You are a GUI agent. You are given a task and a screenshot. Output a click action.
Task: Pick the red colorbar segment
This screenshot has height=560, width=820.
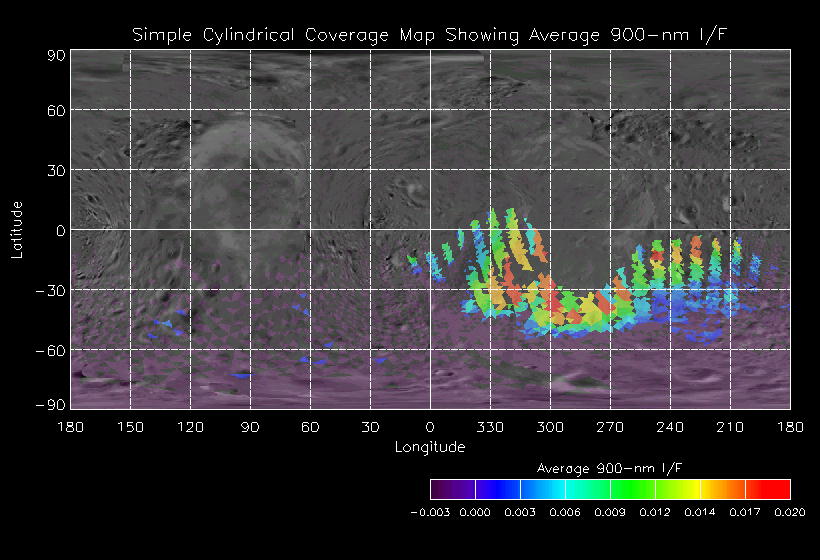pyautogui.click(x=768, y=489)
